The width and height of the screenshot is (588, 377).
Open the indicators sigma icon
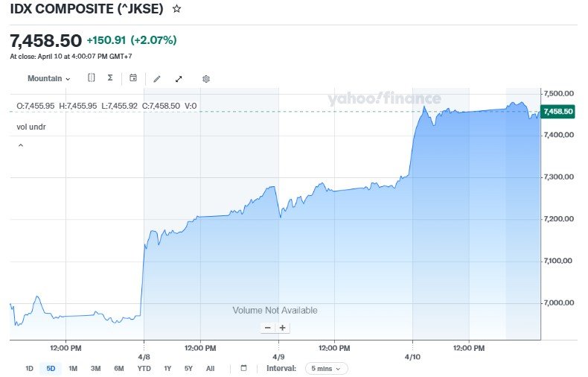(x=110, y=78)
